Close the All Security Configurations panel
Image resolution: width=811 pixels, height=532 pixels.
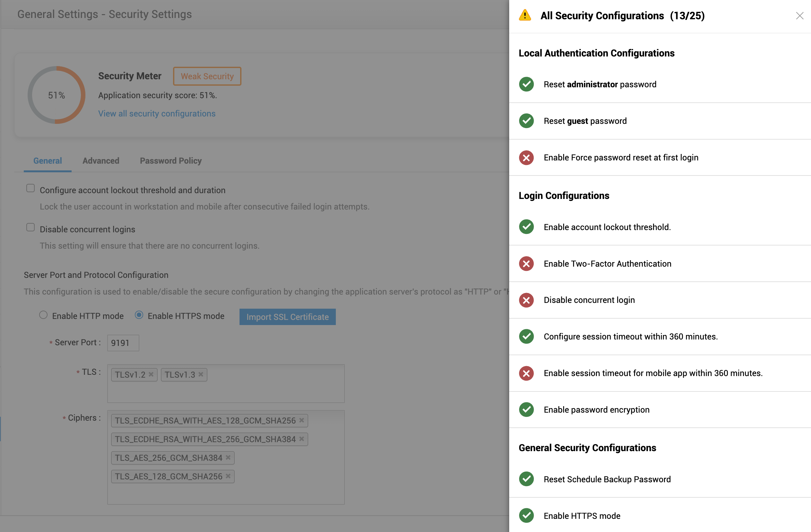coord(799,16)
